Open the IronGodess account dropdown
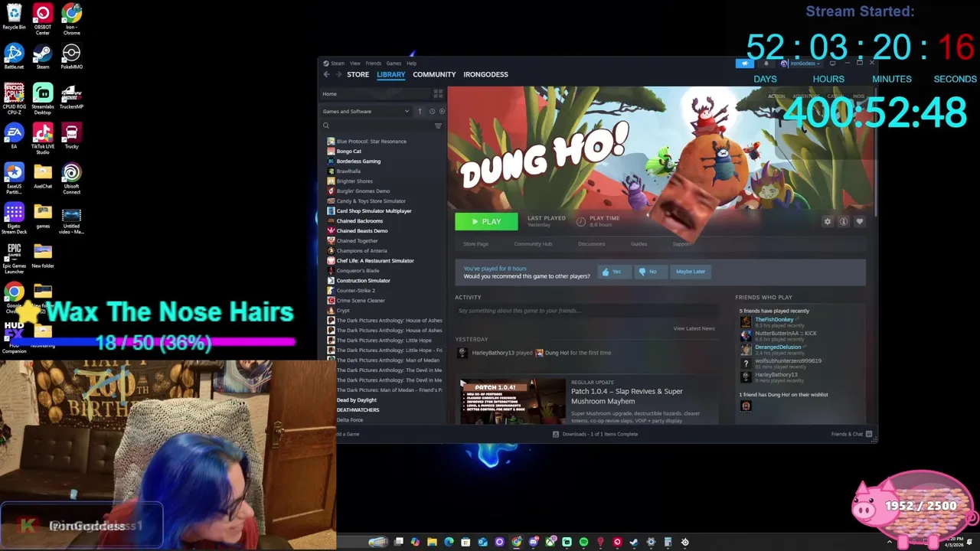The image size is (980, 551). click(x=801, y=64)
